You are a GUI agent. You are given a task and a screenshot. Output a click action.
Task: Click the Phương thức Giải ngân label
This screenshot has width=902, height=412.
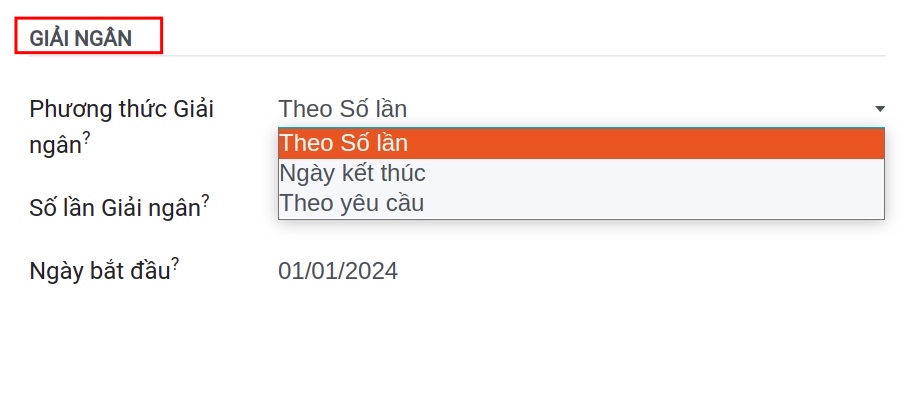pyautogui.click(x=121, y=127)
